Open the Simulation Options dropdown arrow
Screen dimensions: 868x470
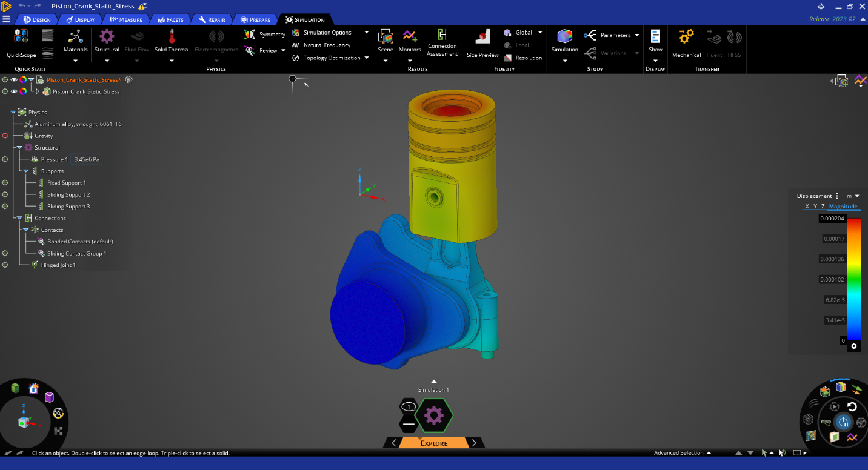pyautogui.click(x=366, y=32)
